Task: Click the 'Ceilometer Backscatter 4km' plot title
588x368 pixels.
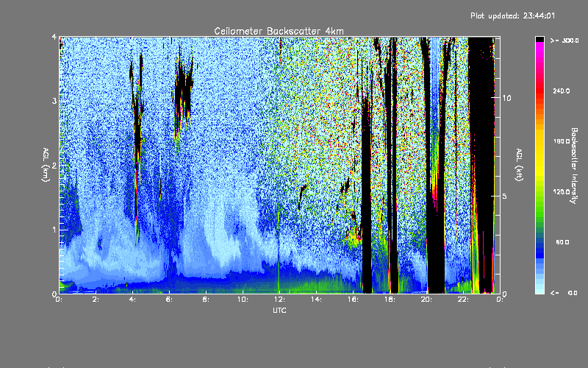Action: coord(279,31)
